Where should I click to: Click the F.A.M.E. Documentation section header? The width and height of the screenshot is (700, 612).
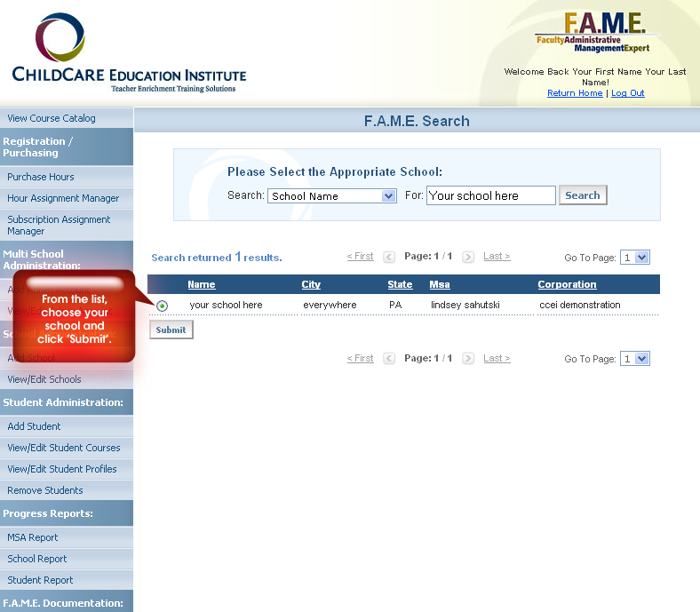pyautogui.click(x=67, y=601)
